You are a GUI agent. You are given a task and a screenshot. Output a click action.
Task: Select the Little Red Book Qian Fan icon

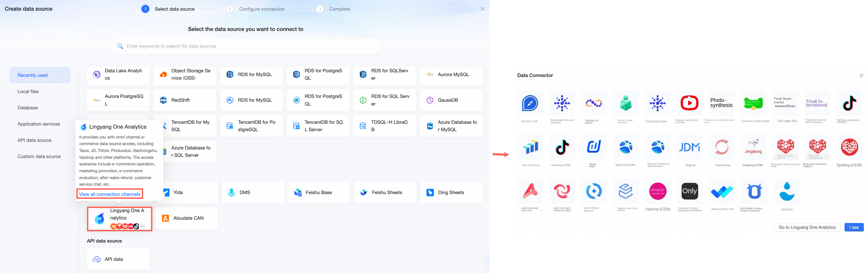(x=530, y=191)
